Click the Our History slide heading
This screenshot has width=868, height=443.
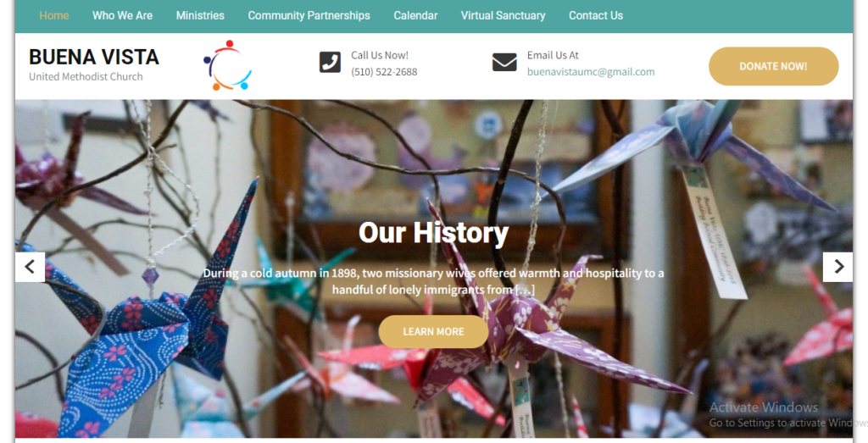pos(433,233)
